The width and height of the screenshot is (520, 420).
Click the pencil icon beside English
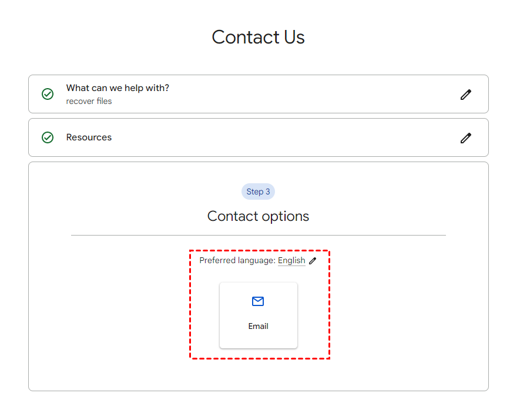point(313,261)
